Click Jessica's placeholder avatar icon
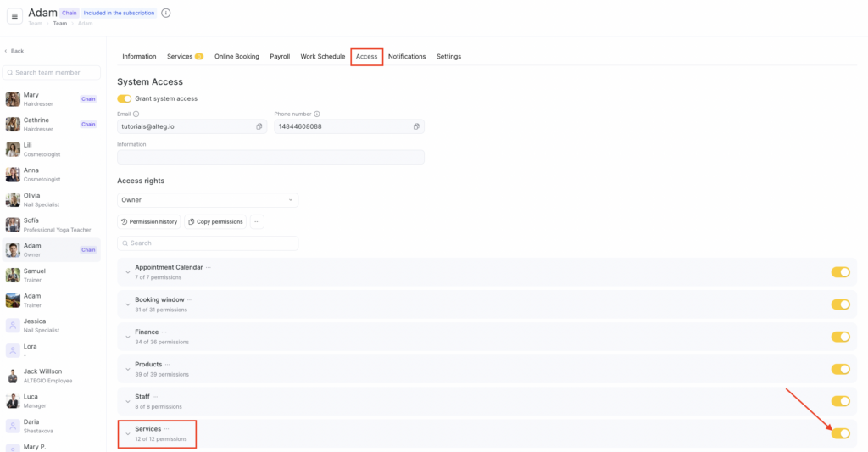Image resolution: width=868 pixels, height=452 pixels. pyautogui.click(x=13, y=325)
